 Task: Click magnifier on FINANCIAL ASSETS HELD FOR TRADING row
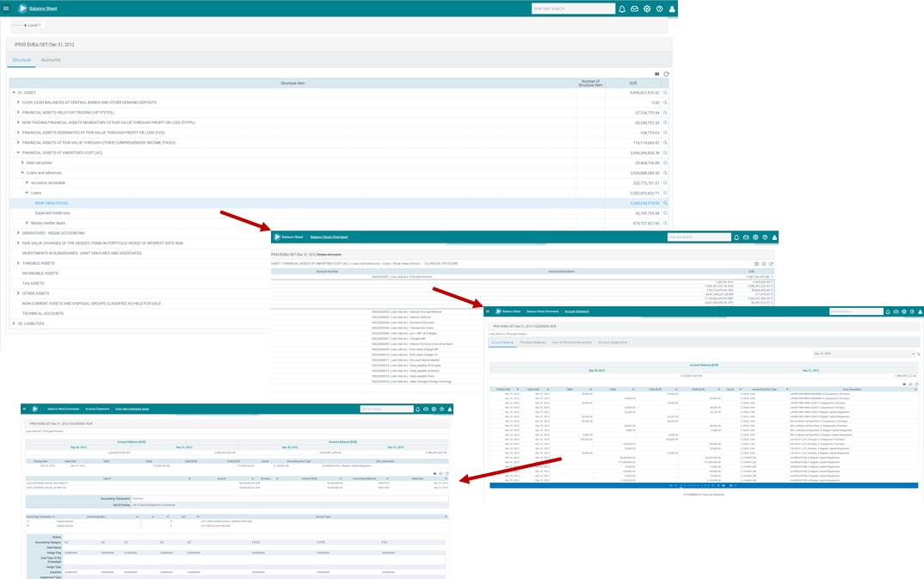click(x=665, y=113)
